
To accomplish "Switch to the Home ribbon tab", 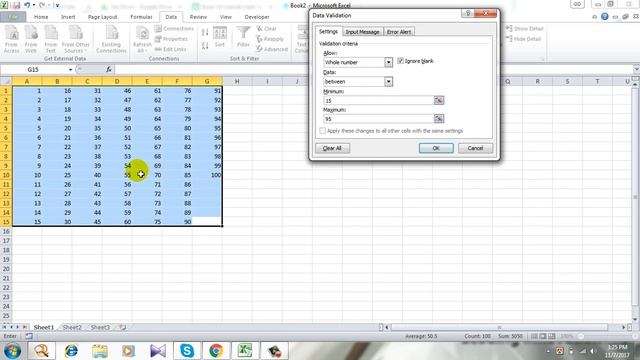I will (x=41, y=17).
